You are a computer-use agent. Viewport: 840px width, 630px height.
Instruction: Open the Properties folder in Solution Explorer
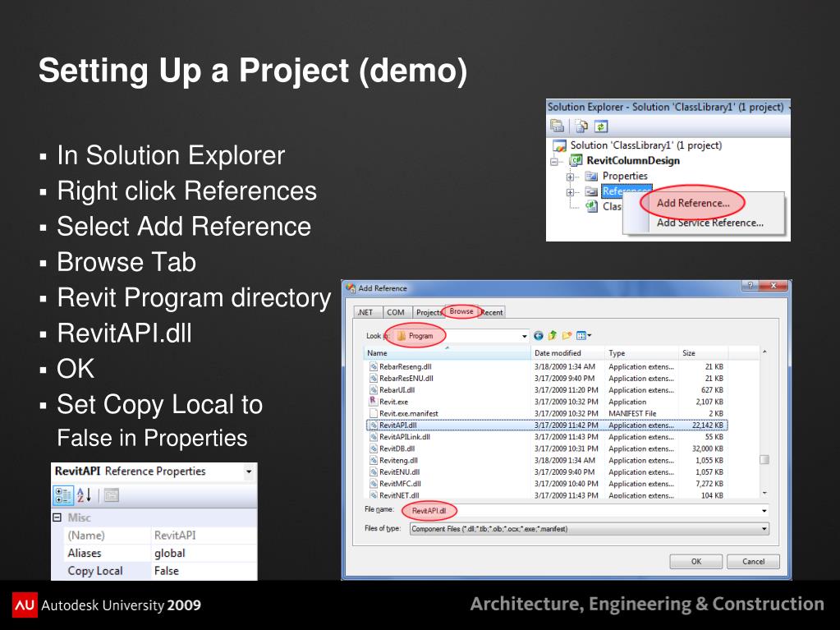625,176
